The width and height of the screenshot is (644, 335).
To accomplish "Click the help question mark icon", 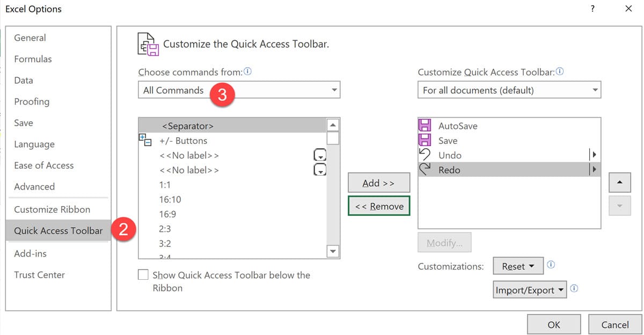I will click(592, 9).
